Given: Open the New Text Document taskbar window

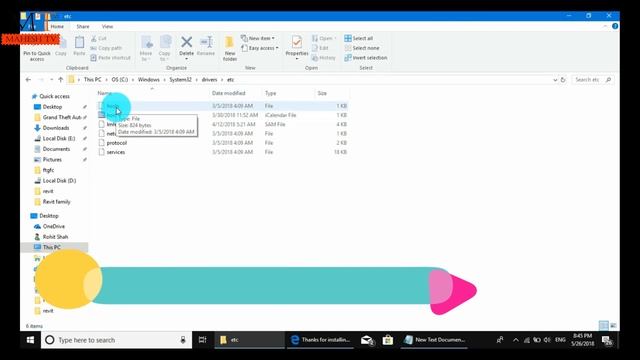Looking at the screenshot, I should [434, 340].
